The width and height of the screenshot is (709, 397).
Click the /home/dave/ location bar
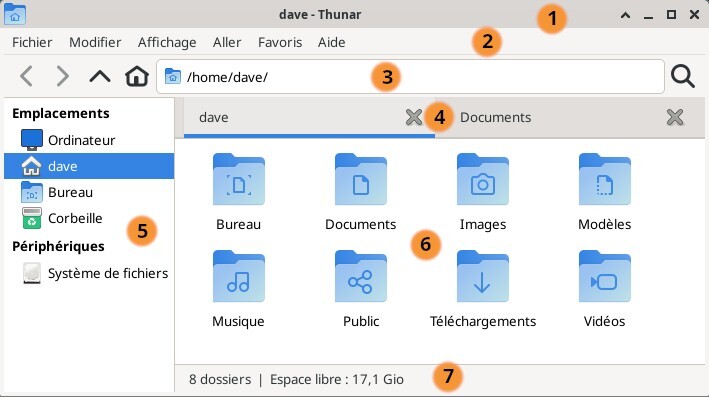[x=411, y=77]
